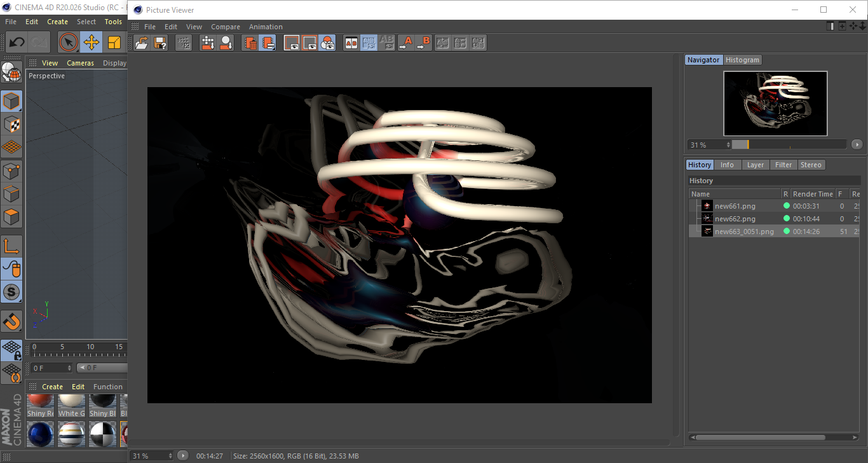The height and width of the screenshot is (463, 868).
Task: Click the status bar 31 % zoom field
Action: [x=152, y=456]
